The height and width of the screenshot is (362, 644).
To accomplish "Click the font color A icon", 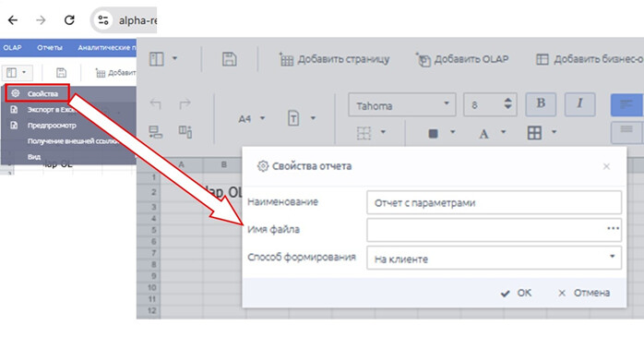I will click(x=483, y=134).
